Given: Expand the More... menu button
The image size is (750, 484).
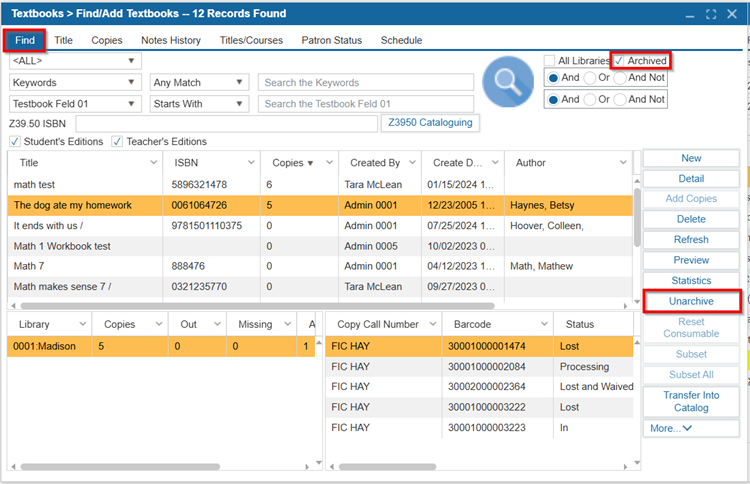Looking at the screenshot, I should click(691, 429).
